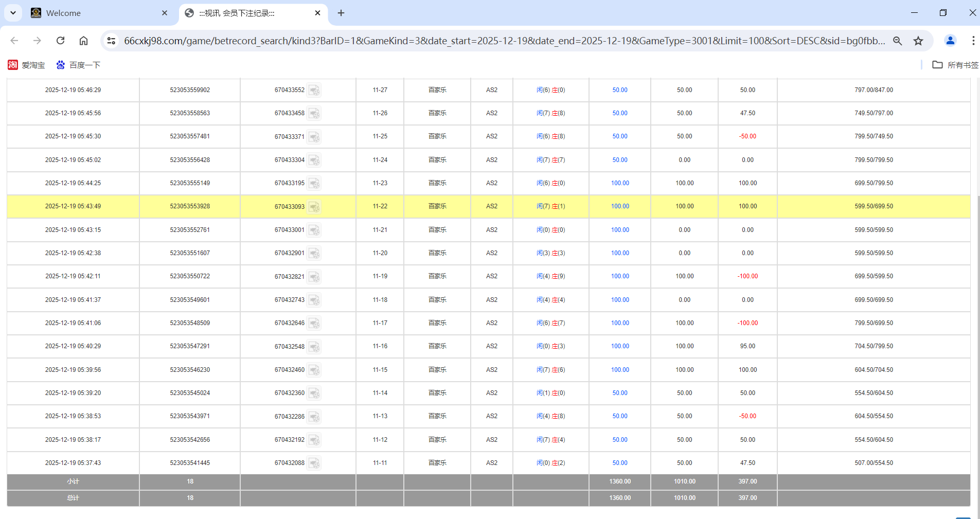Go to the browser home page
This screenshot has height=519, width=980.
coord(83,41)
